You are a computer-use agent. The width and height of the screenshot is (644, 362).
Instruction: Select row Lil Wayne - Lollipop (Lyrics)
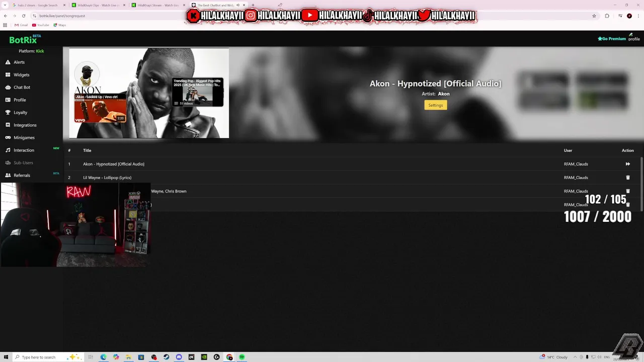[x=352, y=177]
